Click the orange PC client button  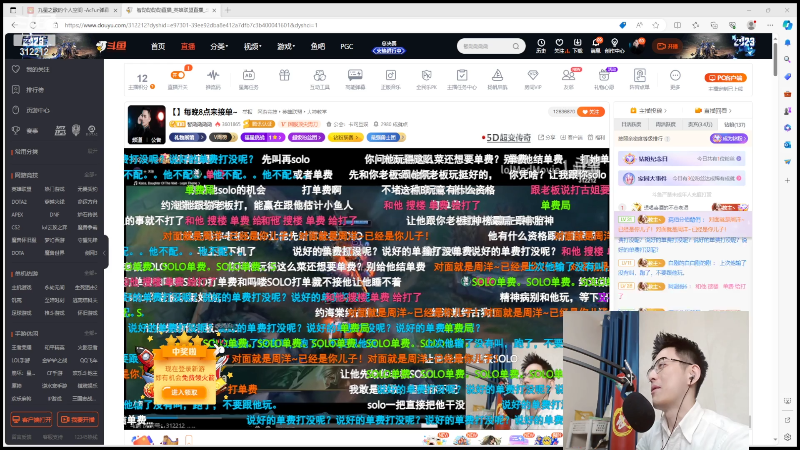click(x=726, y=78)
